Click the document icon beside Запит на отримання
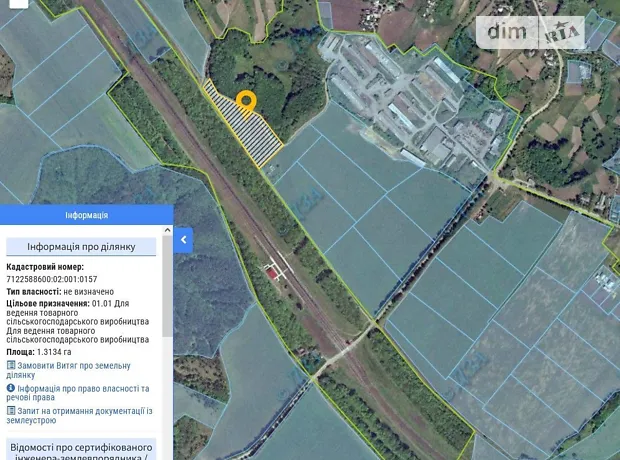This screenshot has height=460, width=620. [x=10, y=410]
